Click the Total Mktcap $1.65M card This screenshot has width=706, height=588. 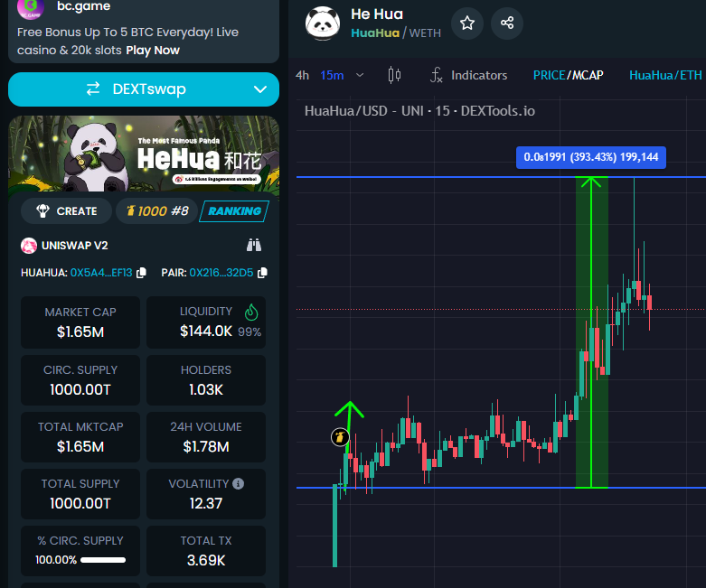[x=80, y=437]
